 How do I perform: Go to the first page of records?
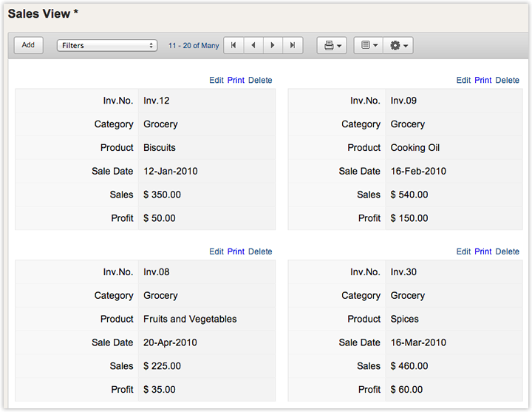click(x=233, y=45)
